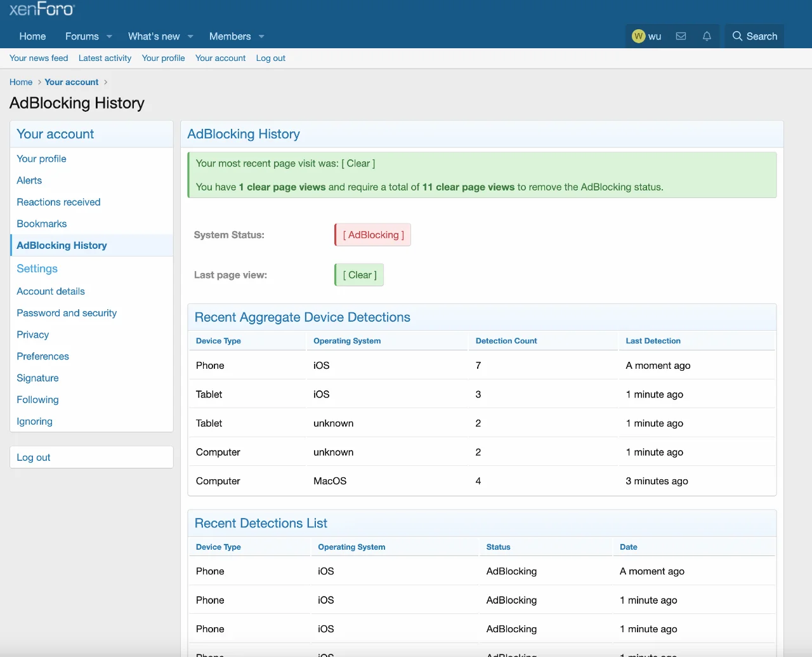Open Bookmarks in the sidebar
The height and width of the screenshot is (657, 812).
click(42, 223)
